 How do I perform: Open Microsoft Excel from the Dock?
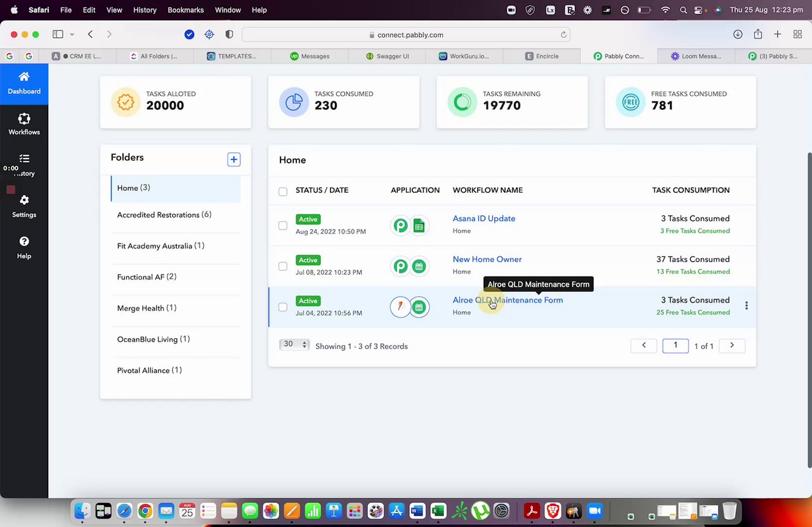click(438, 511)
